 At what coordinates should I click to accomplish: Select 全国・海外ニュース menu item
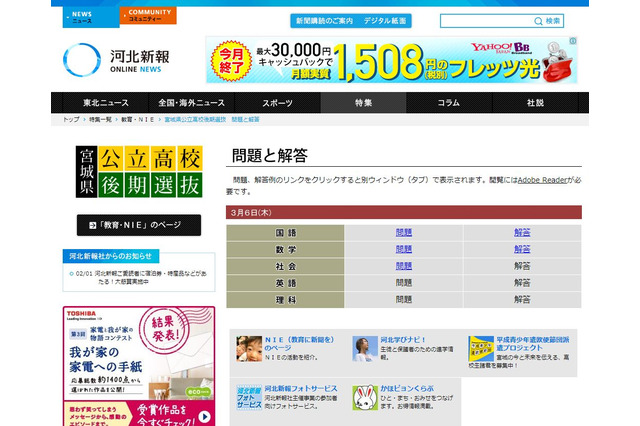[191, 103]
